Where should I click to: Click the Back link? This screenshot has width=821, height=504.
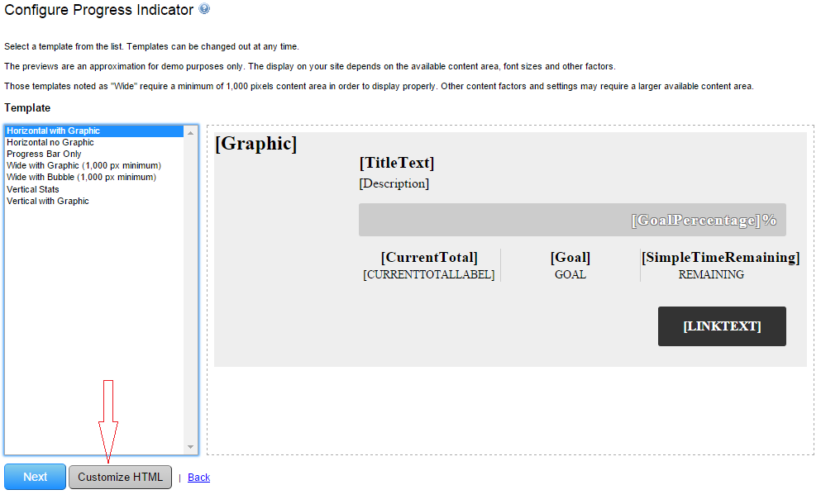[x=198, y=477]
